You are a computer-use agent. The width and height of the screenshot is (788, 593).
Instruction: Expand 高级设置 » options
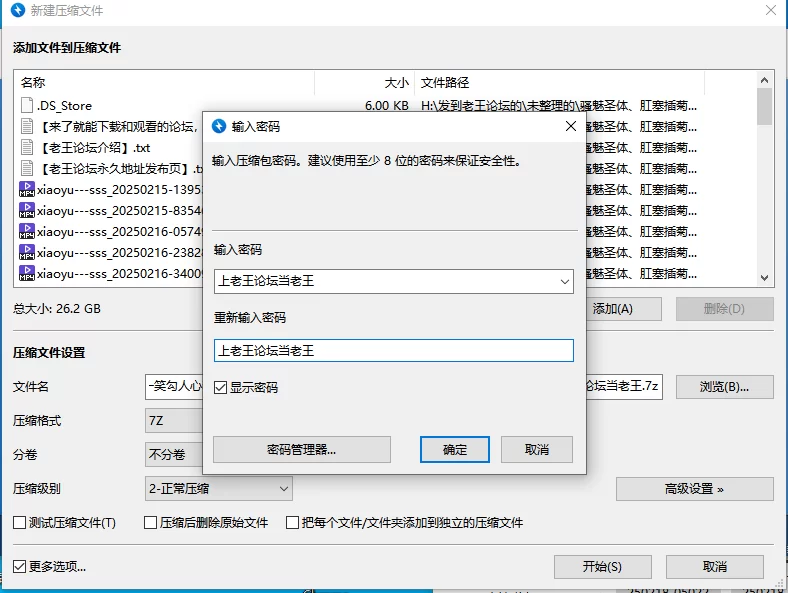[x=695, y=489]
